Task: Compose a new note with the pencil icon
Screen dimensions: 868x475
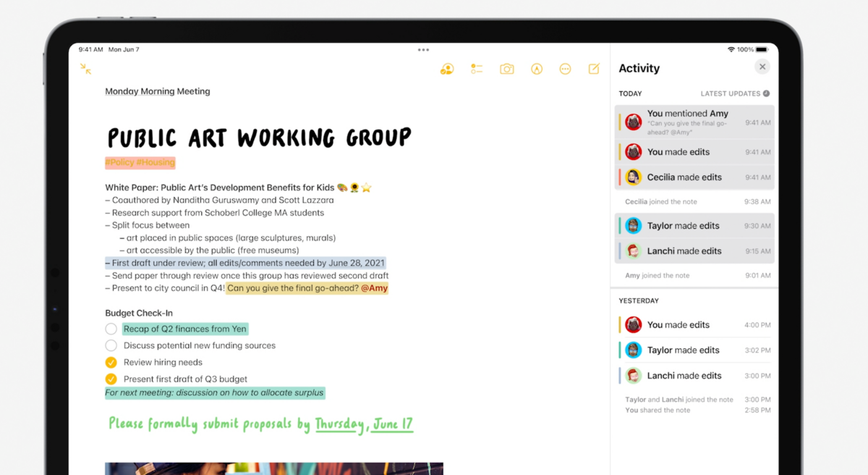Action: click(594, 69)
